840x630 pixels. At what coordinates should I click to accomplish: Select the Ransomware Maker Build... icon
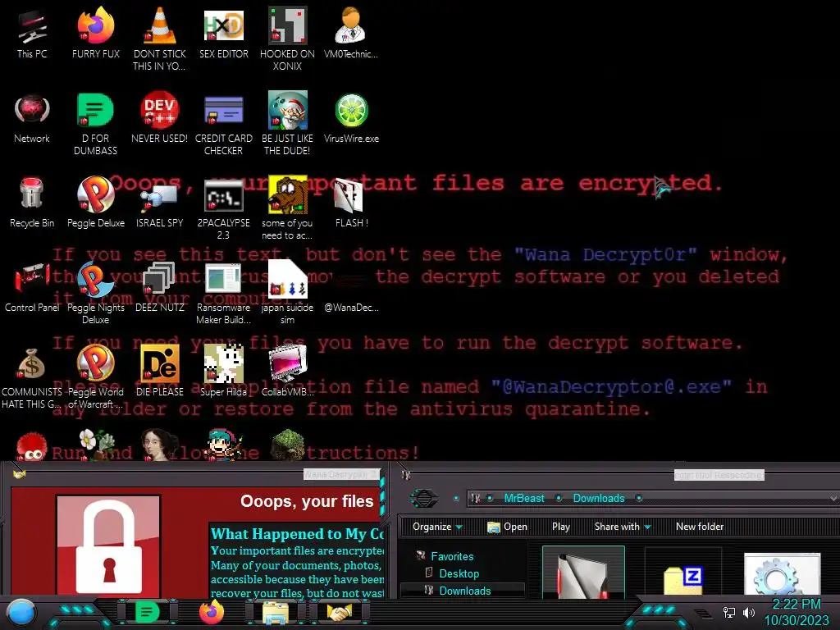[x=224, y=293]
